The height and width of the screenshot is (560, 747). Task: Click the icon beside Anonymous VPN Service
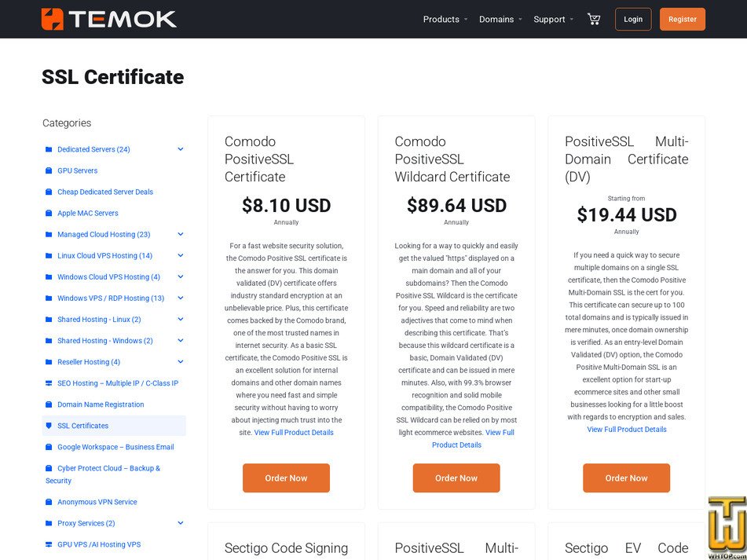[x=49, y=501]
